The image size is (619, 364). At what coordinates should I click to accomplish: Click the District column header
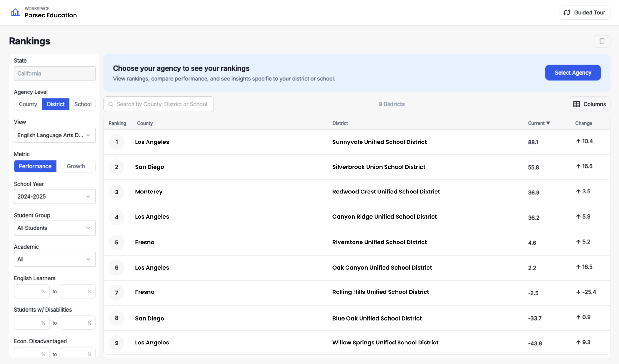[x=340, y=123]
